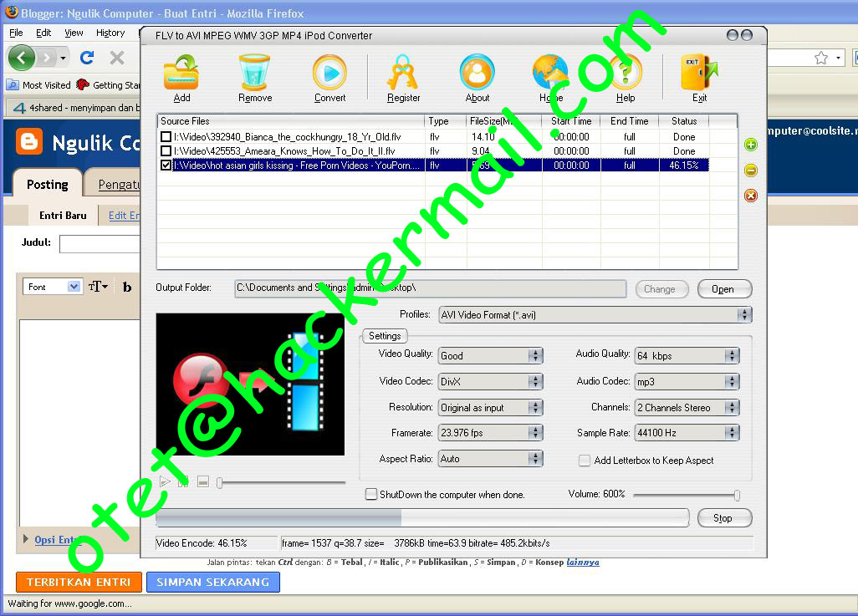Enable Add Letterbox to Keep Aspect
This screenshot has height=616, width=858.
[x=585, y=461]
